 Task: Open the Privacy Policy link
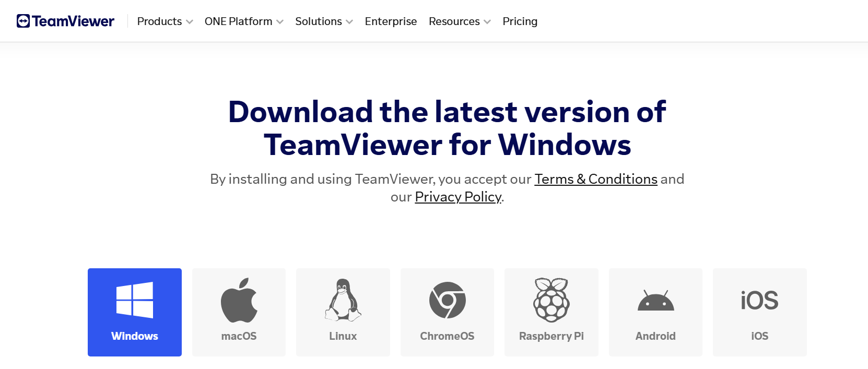pos(458,197)
